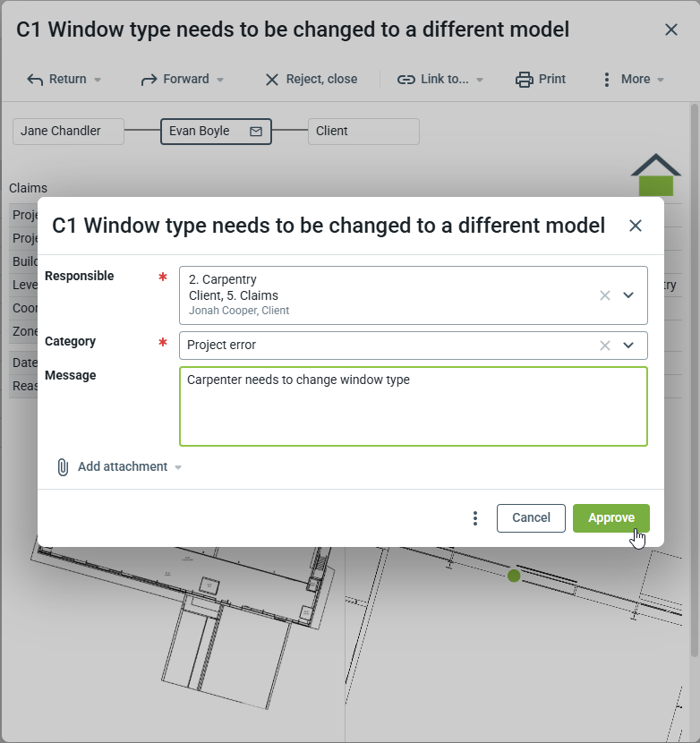Expand the Add attachment dropdown arrow
Image resolution: width=700 pixels, height=743 pixels.
(178, 467)
